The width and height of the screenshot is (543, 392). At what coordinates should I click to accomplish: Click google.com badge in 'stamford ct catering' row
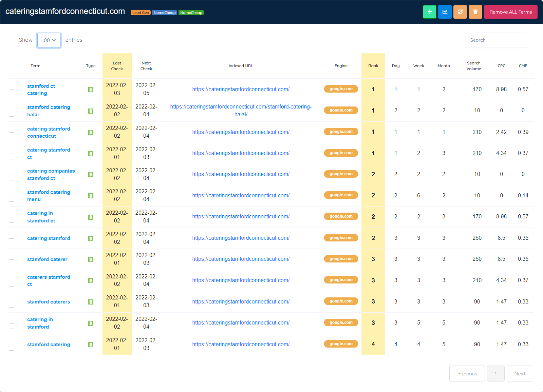tap(341, 89)
